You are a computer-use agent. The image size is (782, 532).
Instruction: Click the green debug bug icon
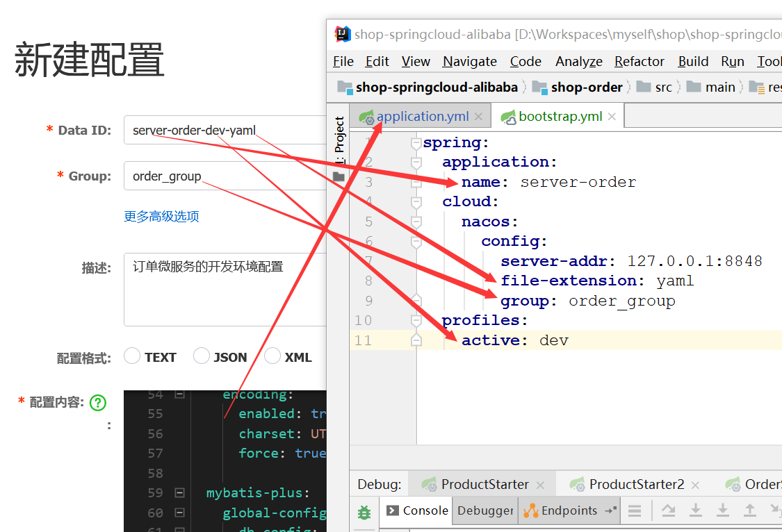[364, 512]
